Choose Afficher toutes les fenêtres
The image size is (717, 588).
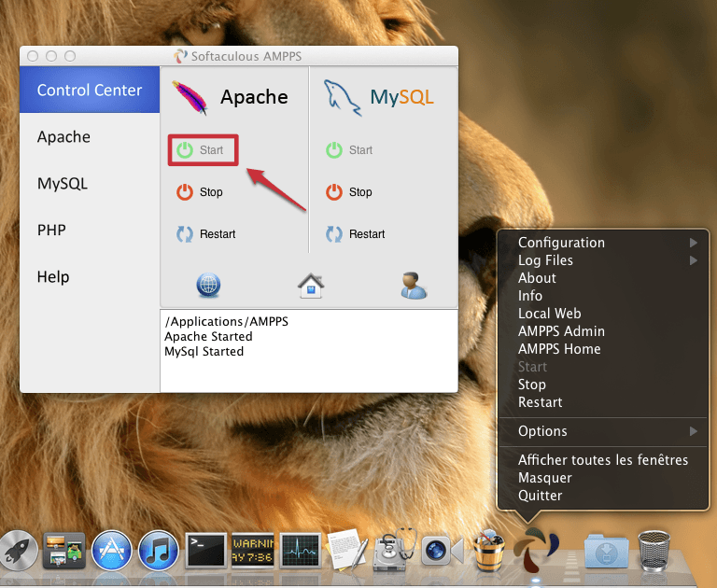pos(603,460)
